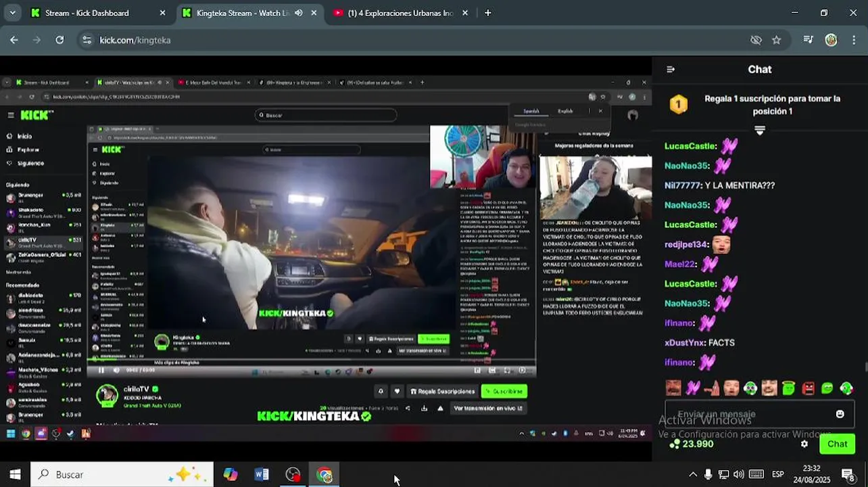Open the volume control in the system tray
868x487 pixels.
pyautogui.click(x=739, y=475)
